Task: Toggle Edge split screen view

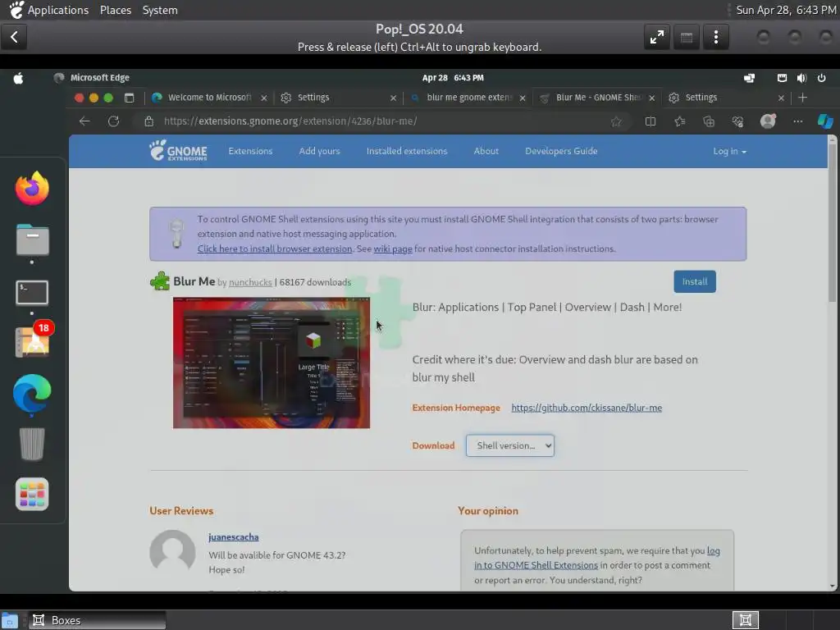Action: click(x=651, y=121)
